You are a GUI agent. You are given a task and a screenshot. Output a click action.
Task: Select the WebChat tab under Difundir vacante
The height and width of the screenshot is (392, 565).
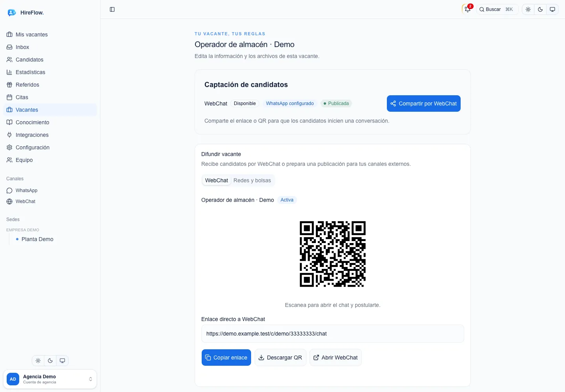click(217, 180)
